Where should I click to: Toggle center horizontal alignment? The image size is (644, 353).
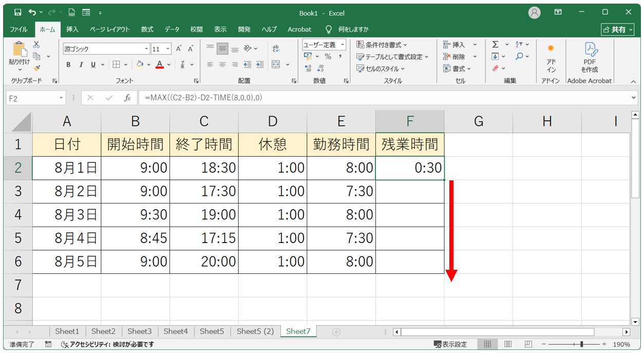(x=222, y=65)
